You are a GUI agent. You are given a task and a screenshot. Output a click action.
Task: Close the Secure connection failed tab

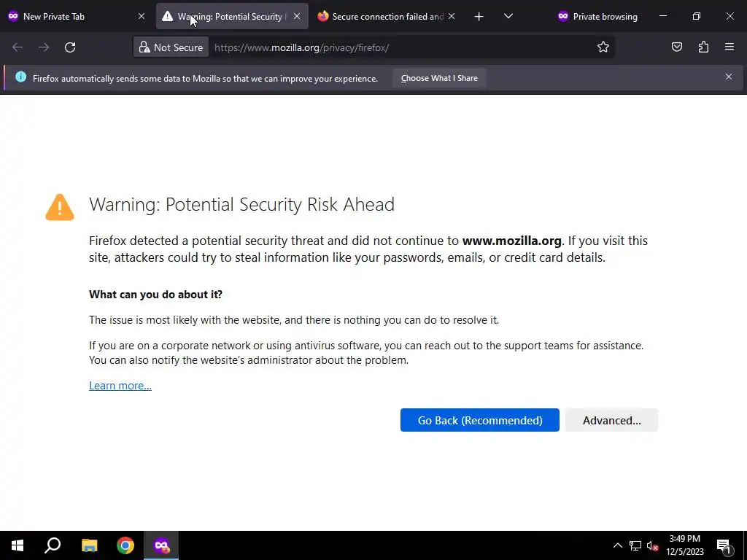(452, 17)
